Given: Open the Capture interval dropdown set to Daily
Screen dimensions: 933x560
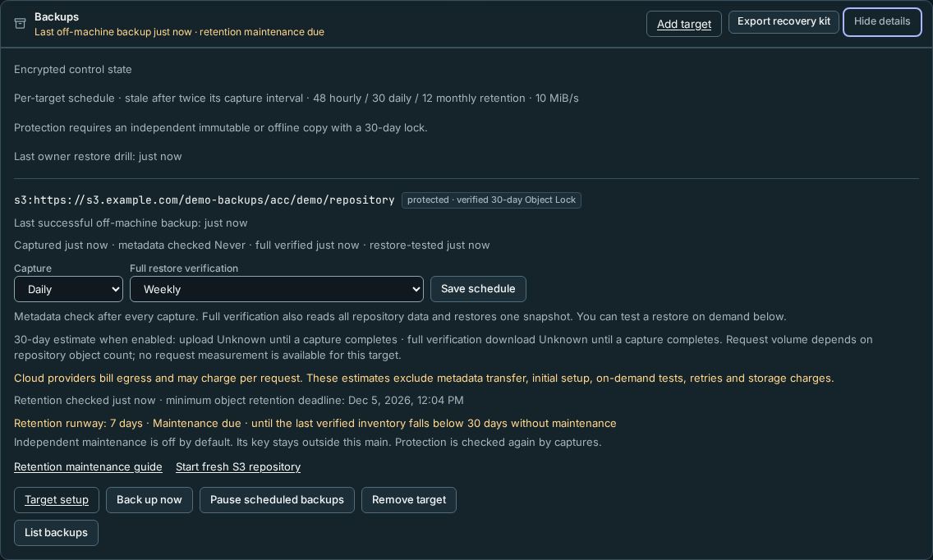Looking at the screenshot, I should tap(68, 289).
